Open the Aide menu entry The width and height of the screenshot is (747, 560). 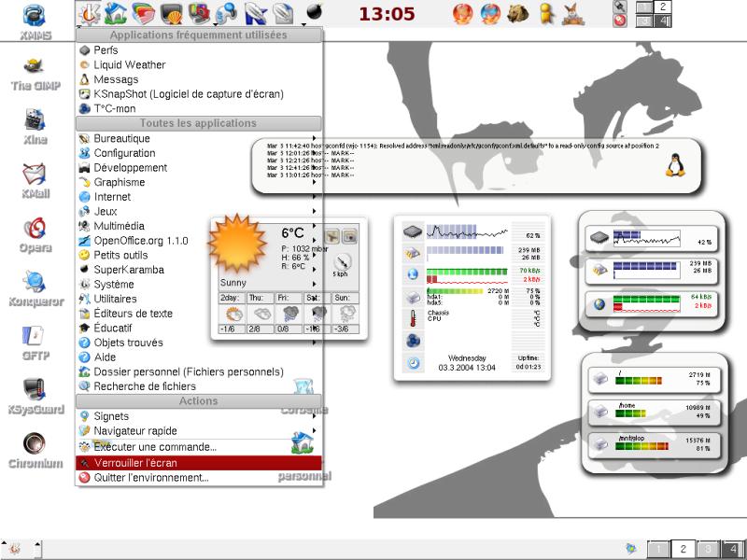click(x=199, y=357)
